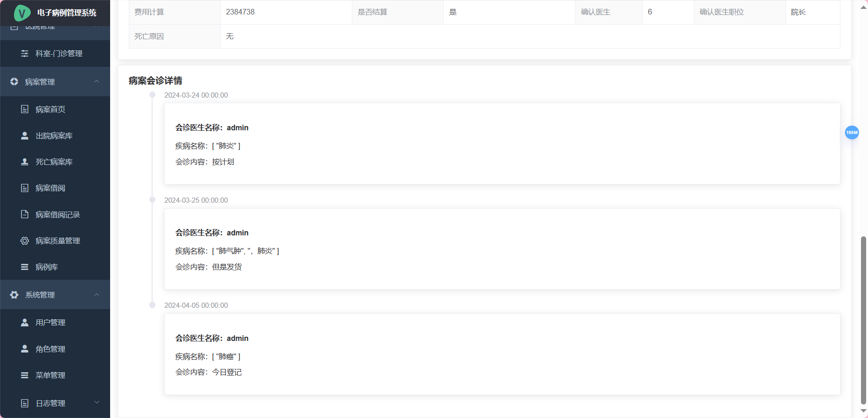Click the blue 186M floating badge
This screenshot has width=868, height=418.
tap(852, 133)
